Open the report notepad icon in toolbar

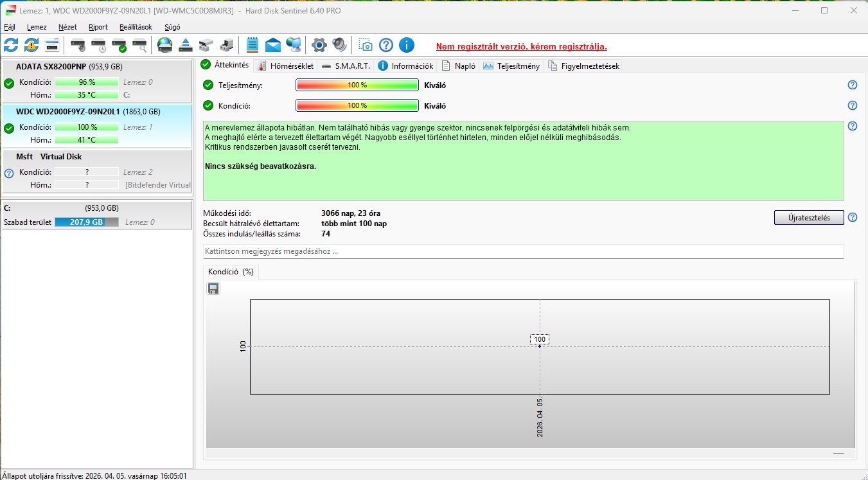pos(252,45)
